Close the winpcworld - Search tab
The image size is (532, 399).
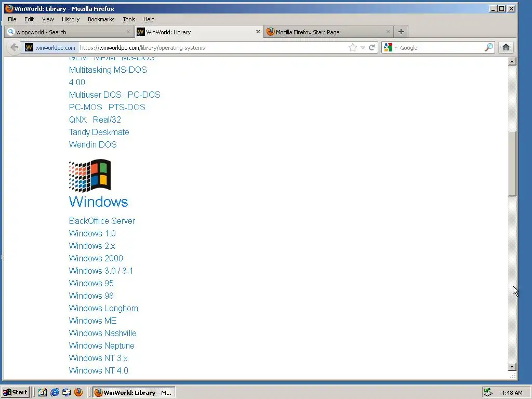[128, 32]
